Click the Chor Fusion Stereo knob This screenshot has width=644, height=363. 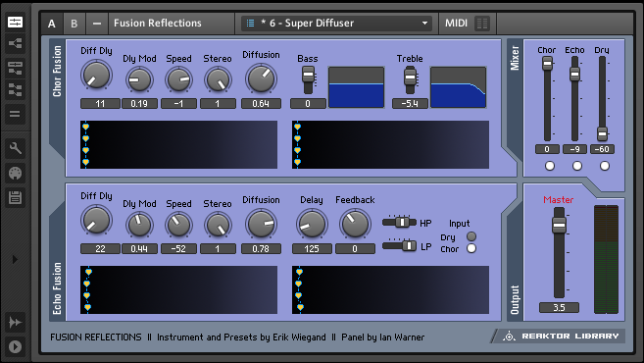[218, 79]
